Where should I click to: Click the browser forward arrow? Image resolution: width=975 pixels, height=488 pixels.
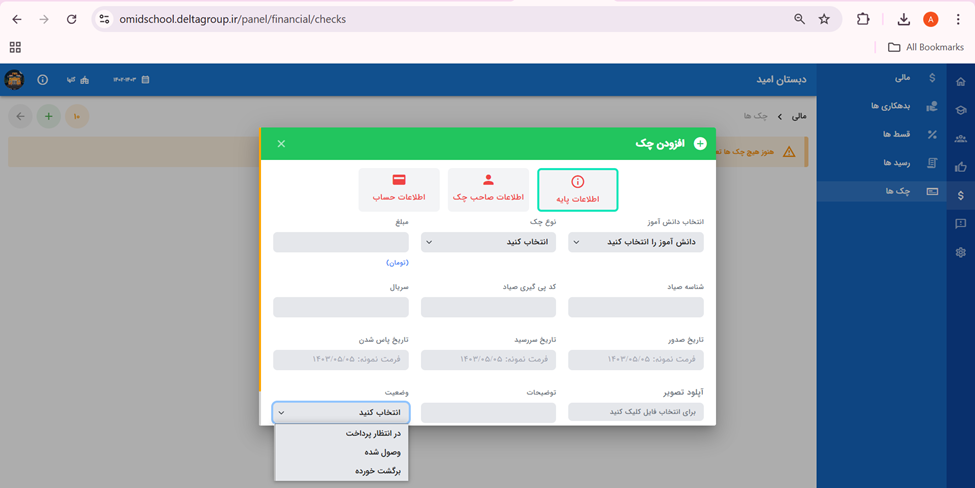[44, 19]
